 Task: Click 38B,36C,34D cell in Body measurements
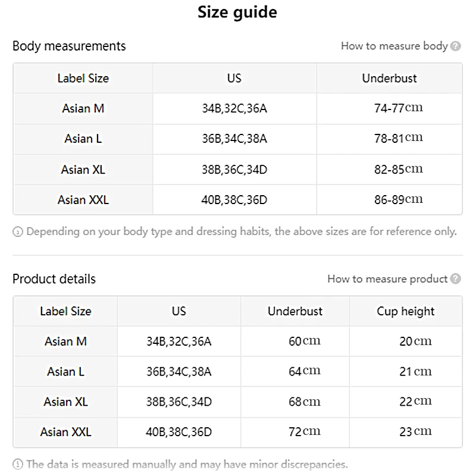(x=234, y=170)
